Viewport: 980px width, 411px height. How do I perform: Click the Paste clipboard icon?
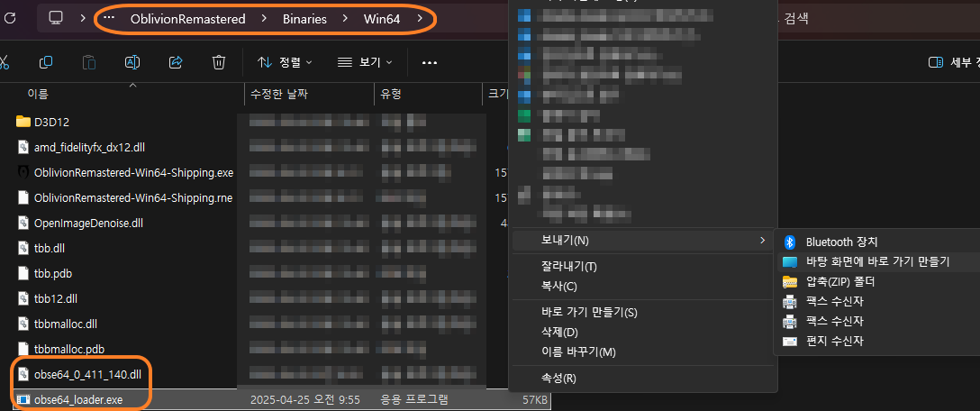coord(89,62)
